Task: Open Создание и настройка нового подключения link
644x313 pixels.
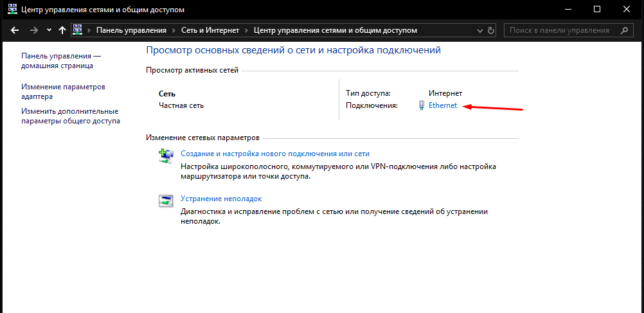Action: coord(275,154)
